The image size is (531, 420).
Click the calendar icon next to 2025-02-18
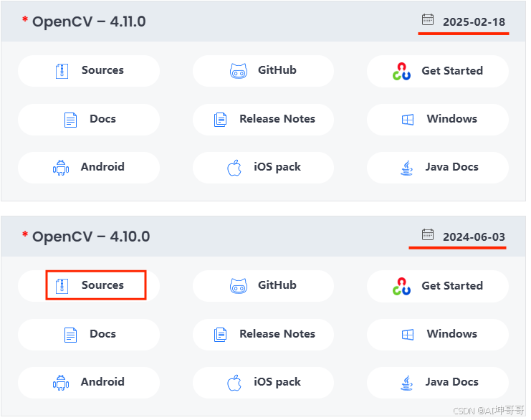click(427, 19)
